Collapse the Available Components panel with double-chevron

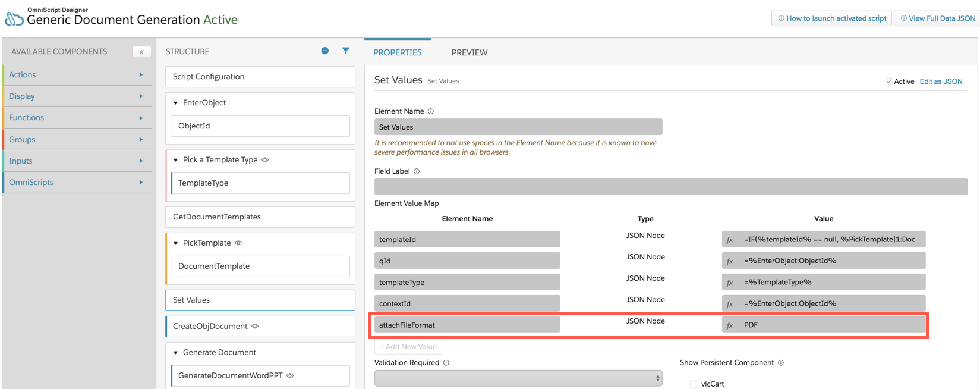click(x=141, y=52)
